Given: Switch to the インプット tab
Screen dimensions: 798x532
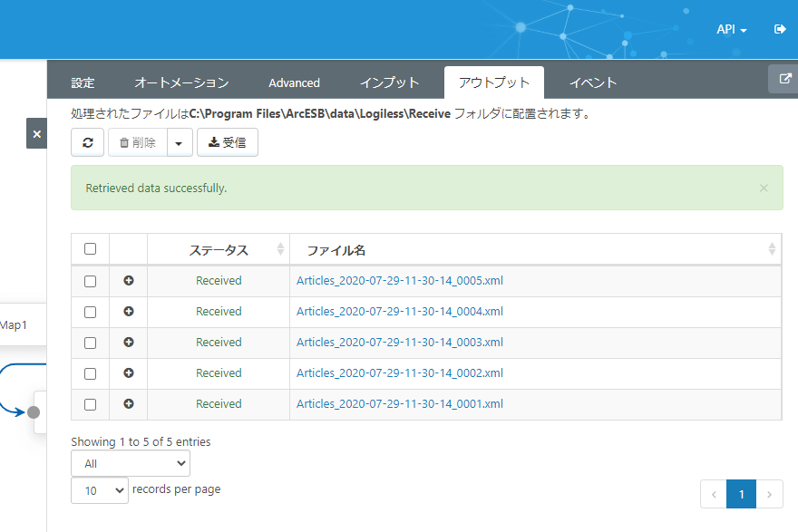Looking at the screenshot, I should (x=389, y=82).
